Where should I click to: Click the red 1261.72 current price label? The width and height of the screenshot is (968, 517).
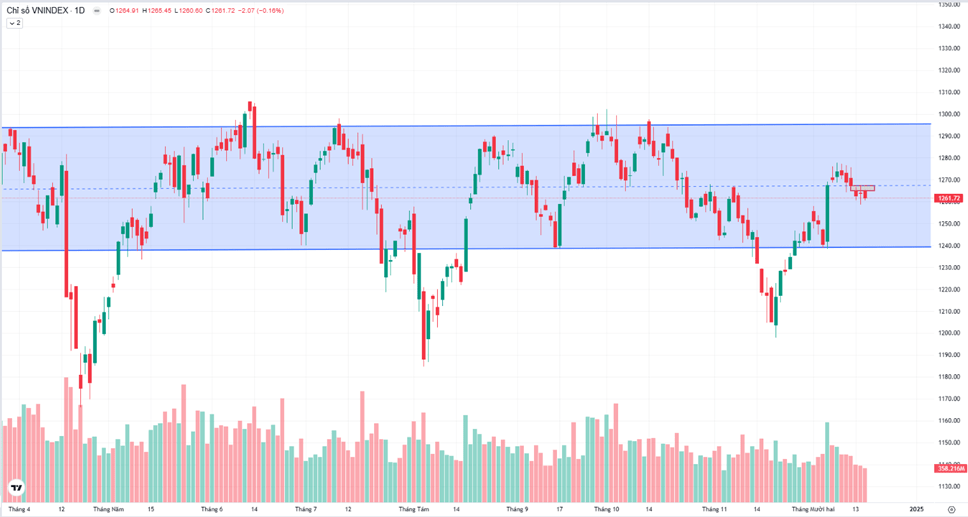(949, 198)
